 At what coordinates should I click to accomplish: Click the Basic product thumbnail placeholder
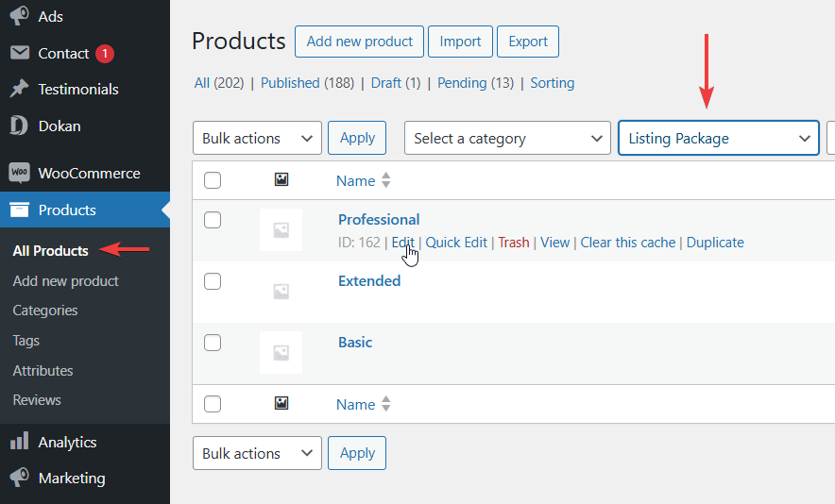[x=281, y=352]
